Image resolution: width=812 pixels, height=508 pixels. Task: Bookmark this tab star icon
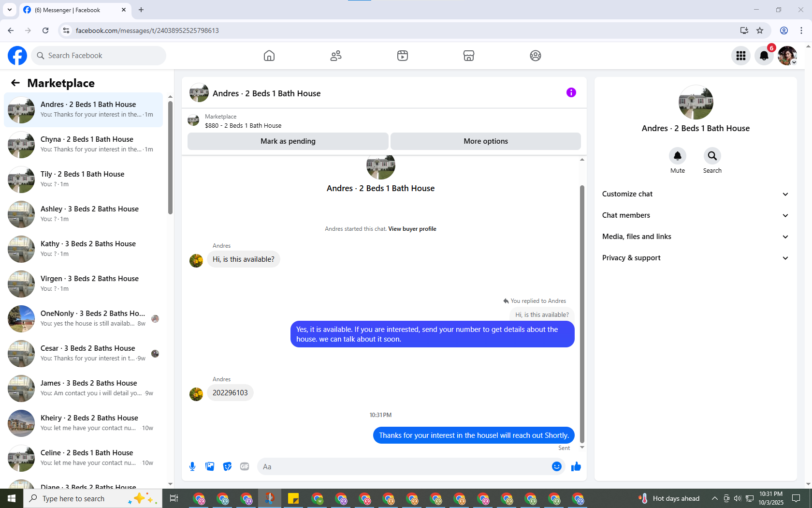point(760,30)
